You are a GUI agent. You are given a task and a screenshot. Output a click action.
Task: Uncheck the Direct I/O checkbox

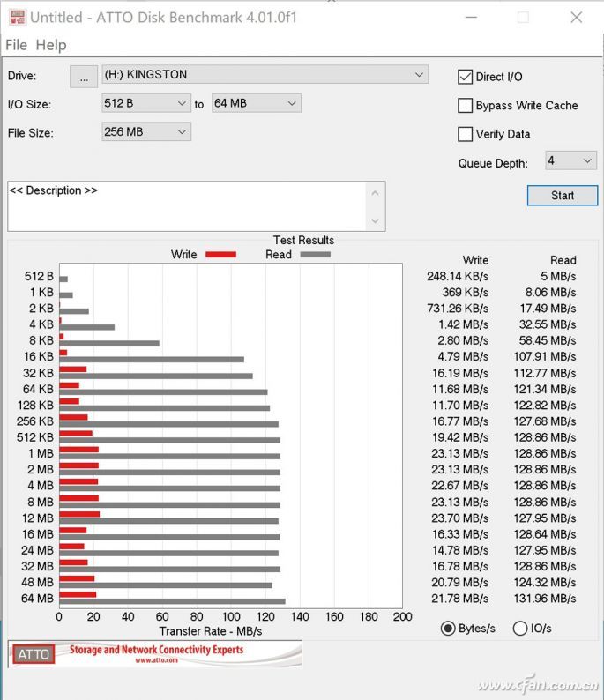[466, 77]
